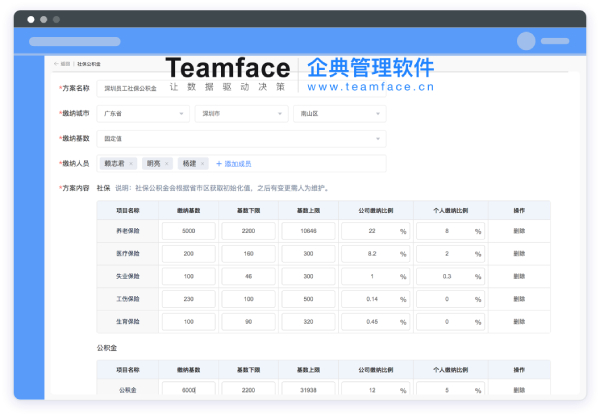Delete the 生育保险 row
The width and height of the screenshot is (600, 416).
(x=519, y=322)
